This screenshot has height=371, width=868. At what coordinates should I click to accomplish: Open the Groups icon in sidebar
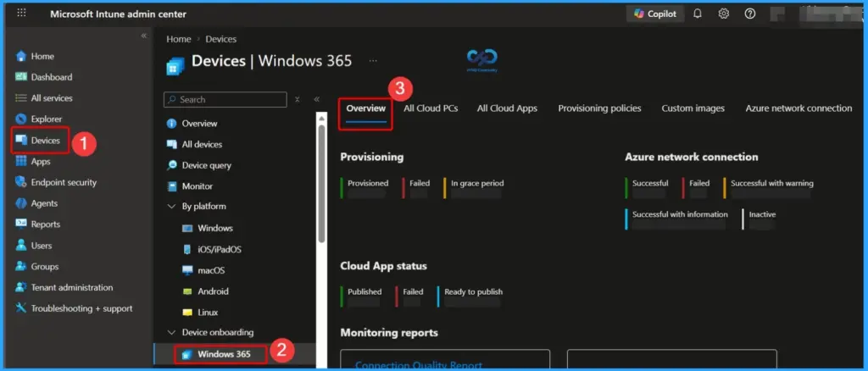coord(21,266)
